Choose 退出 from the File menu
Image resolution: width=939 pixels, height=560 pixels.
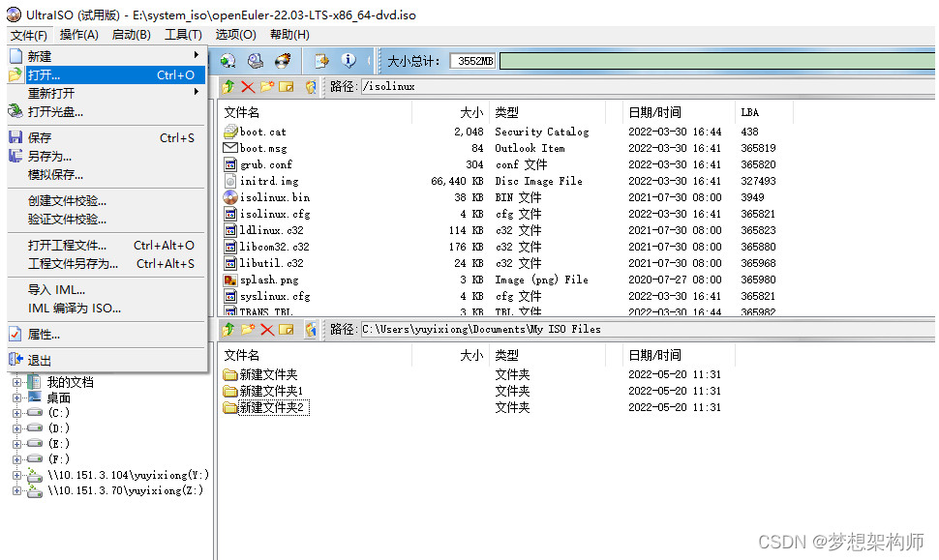[106, 360]
